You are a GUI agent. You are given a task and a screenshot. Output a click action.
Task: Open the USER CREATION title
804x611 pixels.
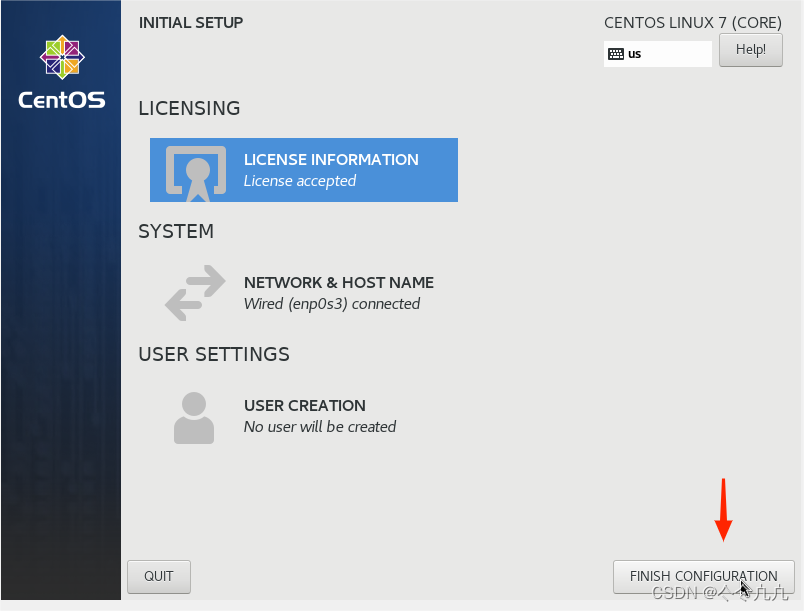[305, 405]
